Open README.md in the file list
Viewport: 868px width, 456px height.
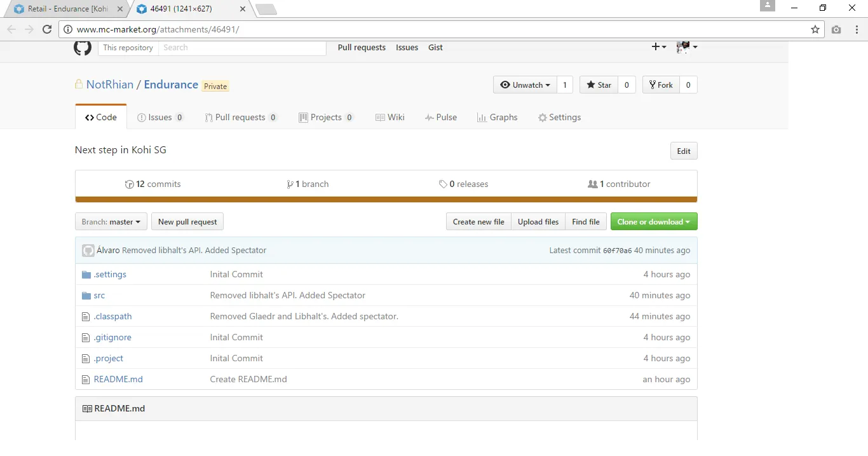pos(118,379)
